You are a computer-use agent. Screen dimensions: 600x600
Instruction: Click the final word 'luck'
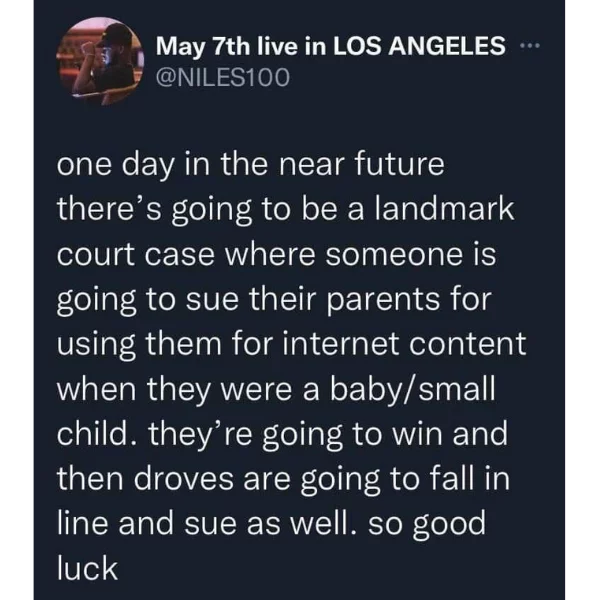pyautogui.click(x=87, y=568)
